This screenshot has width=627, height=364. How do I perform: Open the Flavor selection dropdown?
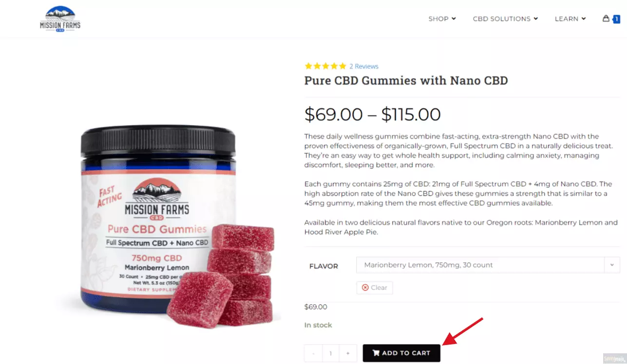[488, 265]
